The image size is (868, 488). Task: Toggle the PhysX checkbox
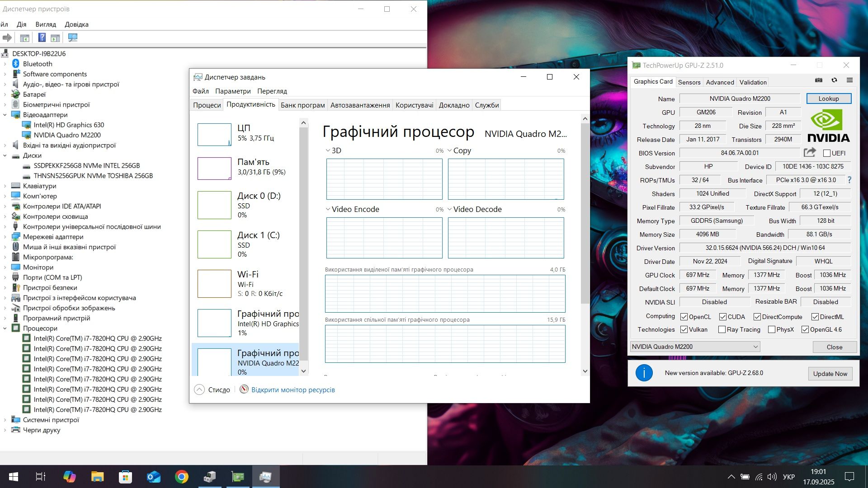click(772, 329)
